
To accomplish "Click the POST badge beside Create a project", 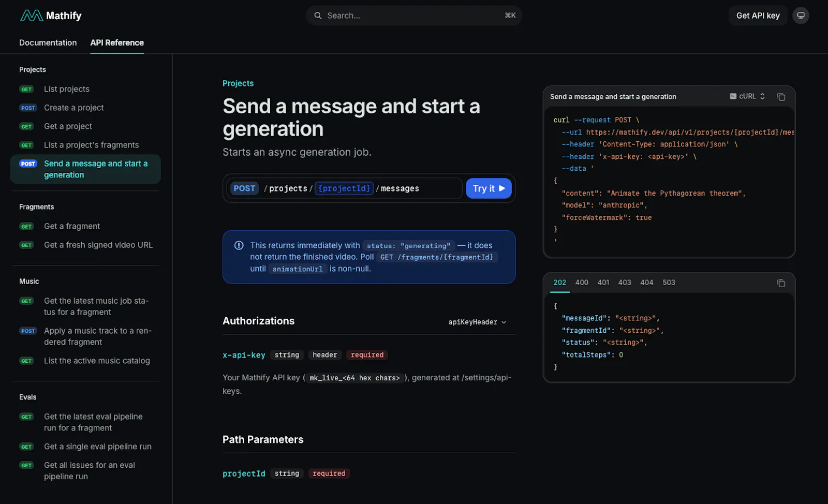I will [x=28, y=108].
